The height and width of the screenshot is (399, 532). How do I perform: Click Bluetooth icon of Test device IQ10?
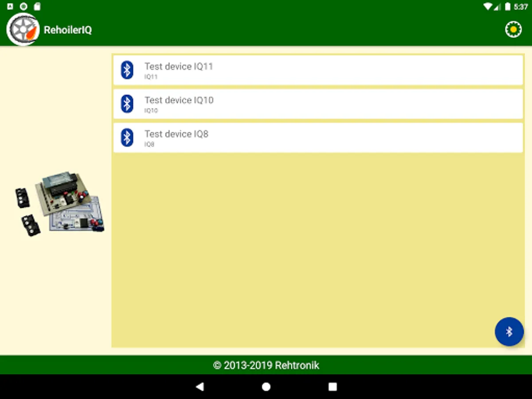click(x=127, y=104)
